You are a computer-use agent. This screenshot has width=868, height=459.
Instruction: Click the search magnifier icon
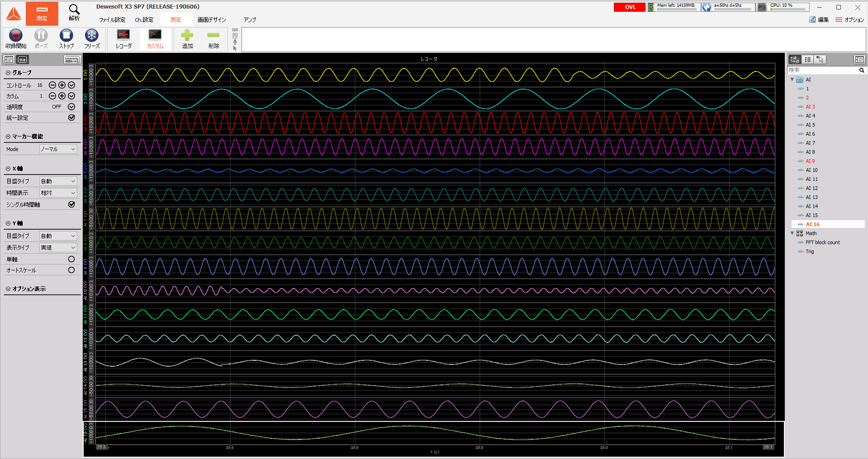(862, 70)
